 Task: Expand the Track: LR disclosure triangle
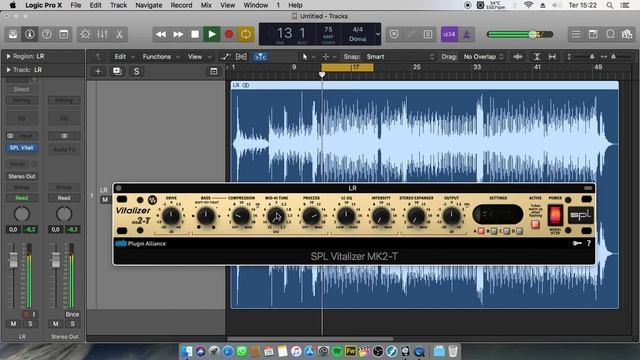tap(8, 70)
